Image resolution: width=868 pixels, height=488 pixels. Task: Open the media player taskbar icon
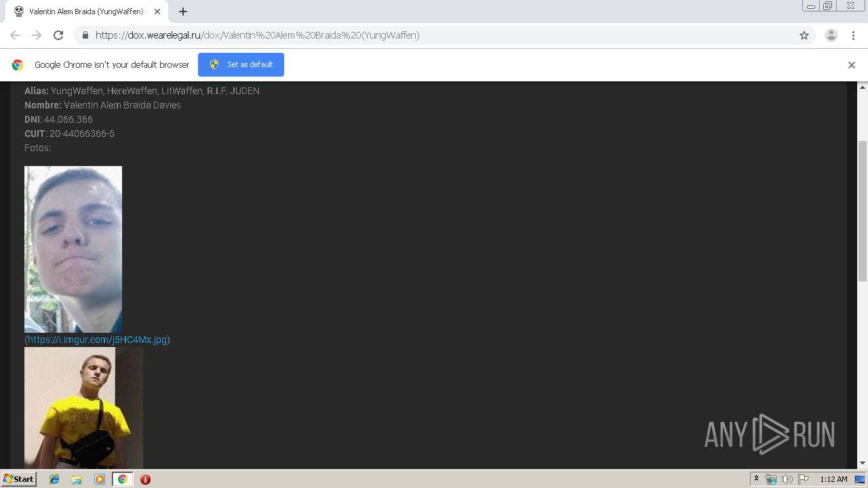pos(100,479)
